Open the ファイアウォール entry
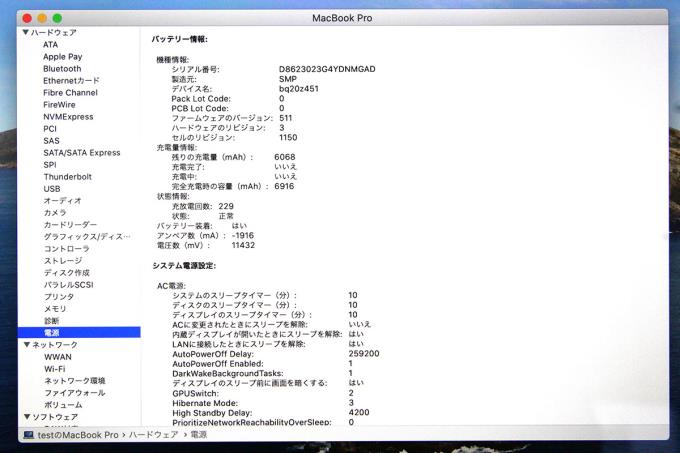Image resolution: width=680 pixels, height=453 pixels. coord(75,393)
